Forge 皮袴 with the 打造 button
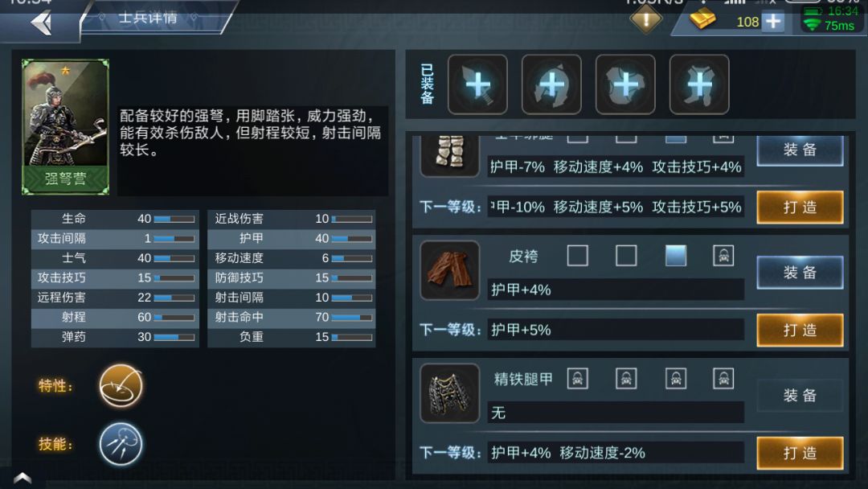Viewport: 868px width, 489px height. (x=800, y=330)
